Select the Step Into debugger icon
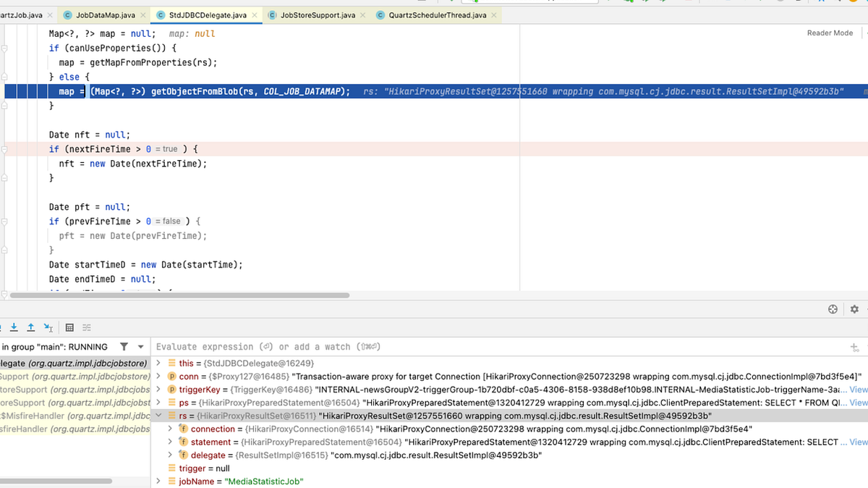This screenshot has height=488, width=868. [13, 327]
